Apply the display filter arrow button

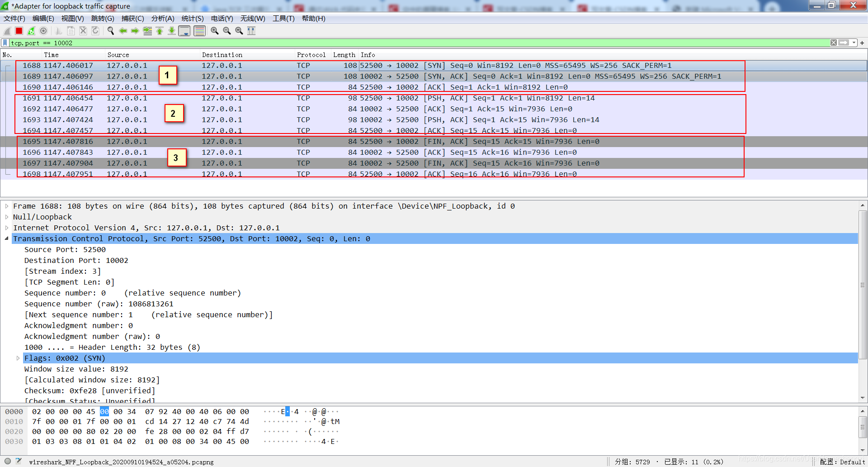pyautogui.click(x=844, y=43)
